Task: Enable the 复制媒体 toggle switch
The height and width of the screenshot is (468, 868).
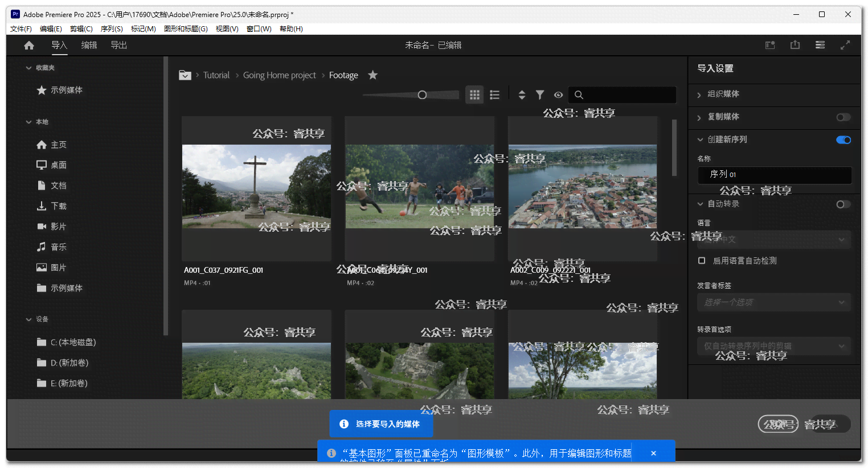Action: point(843,117)
